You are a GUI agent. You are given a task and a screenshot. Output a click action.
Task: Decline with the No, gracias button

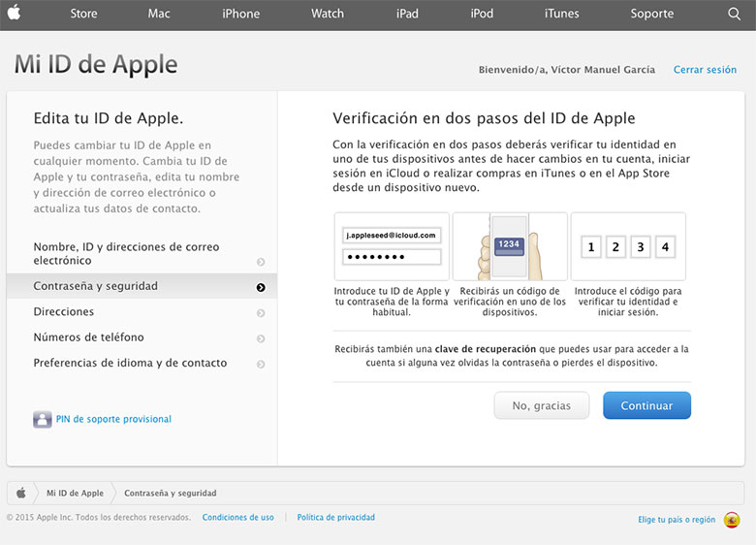click(x=542, y=405)
